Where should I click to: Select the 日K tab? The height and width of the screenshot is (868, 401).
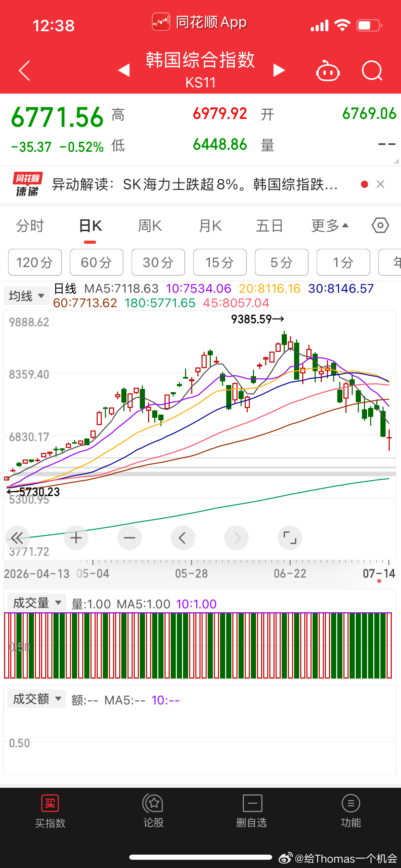click(x=90, y=226)
